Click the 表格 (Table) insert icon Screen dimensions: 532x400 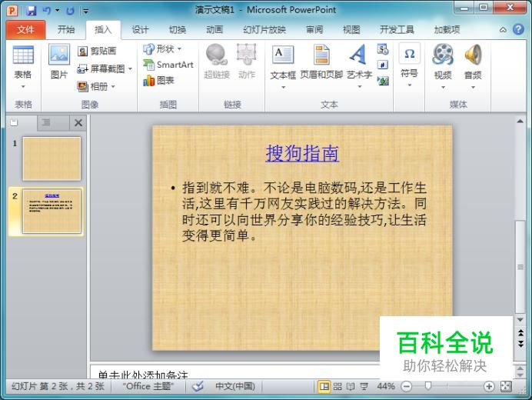[x=23, y=55]
